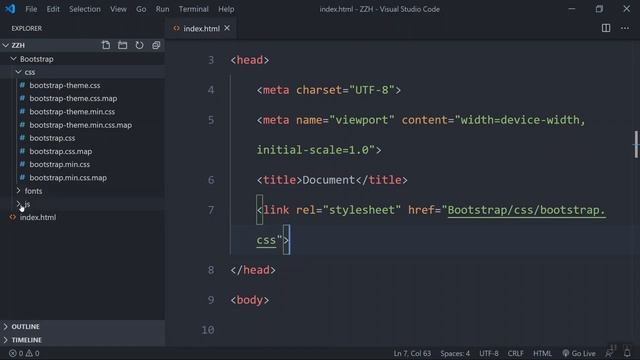Open bootstrap-theme.min.css file
This screenshot has height=360, width=640.
(x=72, y=111)
